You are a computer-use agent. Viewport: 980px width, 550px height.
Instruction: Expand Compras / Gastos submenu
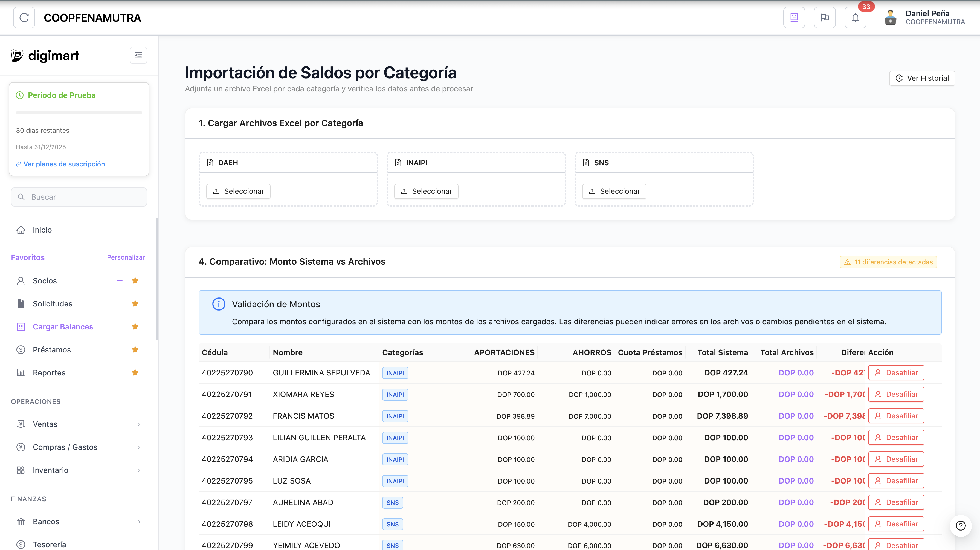(x=139, y=447)
